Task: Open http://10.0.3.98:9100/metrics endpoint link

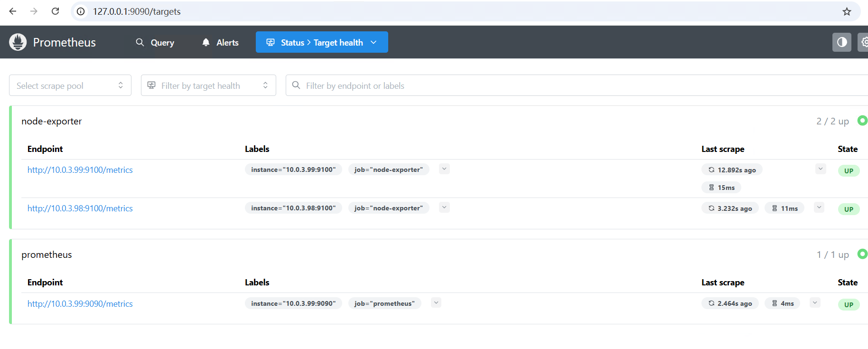Action: pyautogui.click(x=80, y=208)
